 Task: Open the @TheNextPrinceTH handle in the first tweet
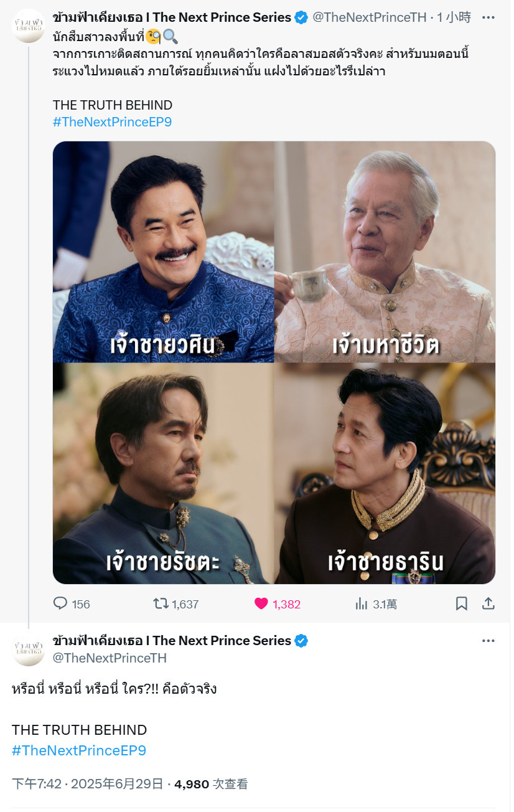[370, 17]
